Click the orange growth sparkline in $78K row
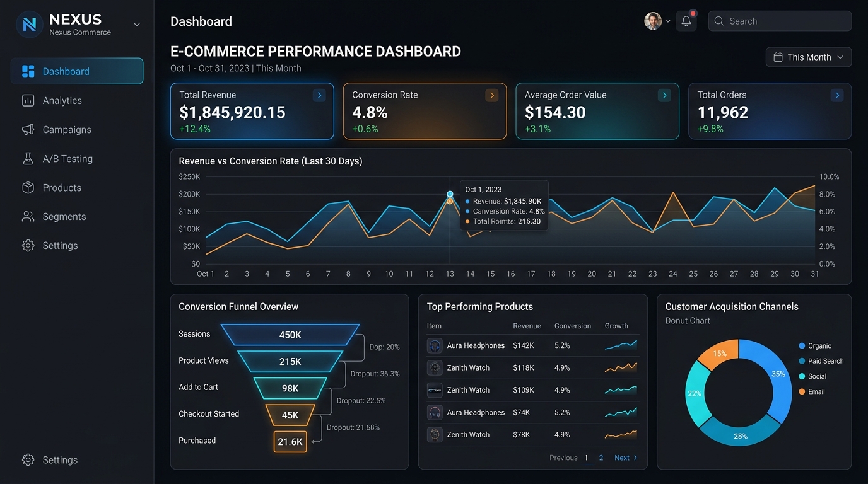 tap(621, 434)
